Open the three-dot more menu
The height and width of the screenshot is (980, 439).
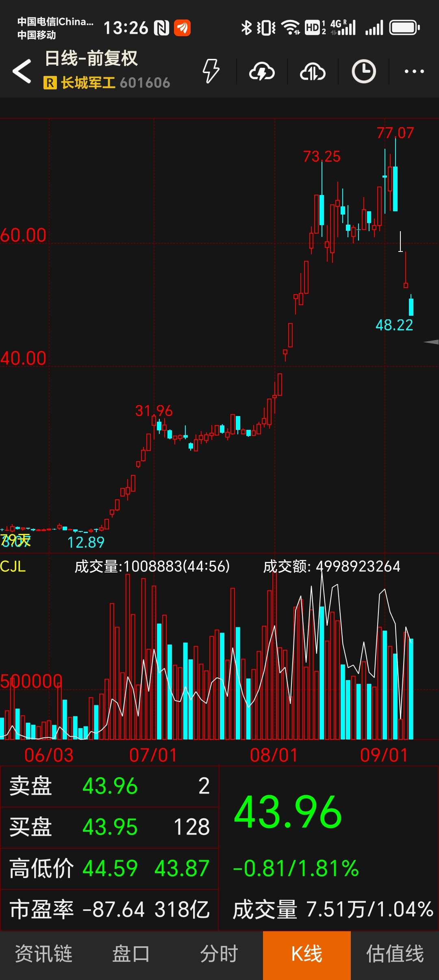[414, 72]
